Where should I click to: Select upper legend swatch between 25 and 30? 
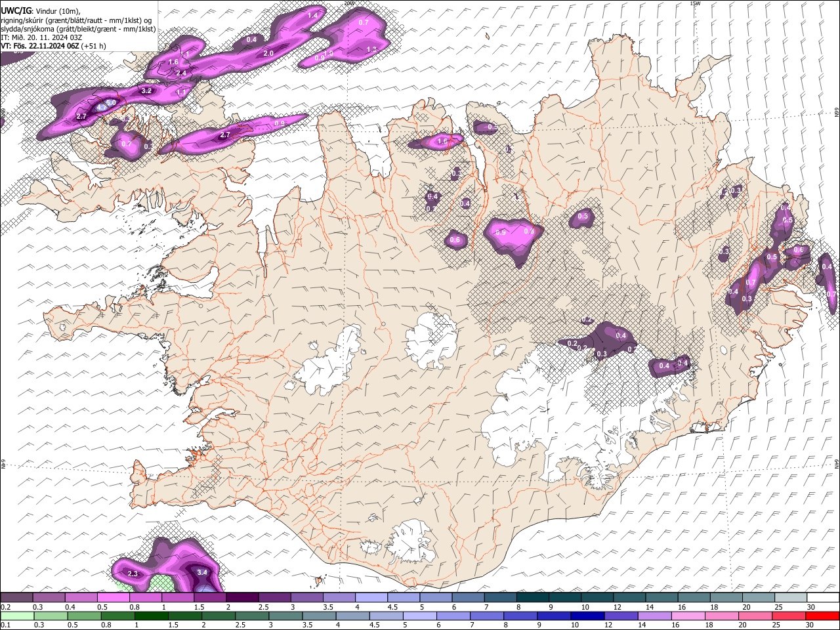point(790,598)
